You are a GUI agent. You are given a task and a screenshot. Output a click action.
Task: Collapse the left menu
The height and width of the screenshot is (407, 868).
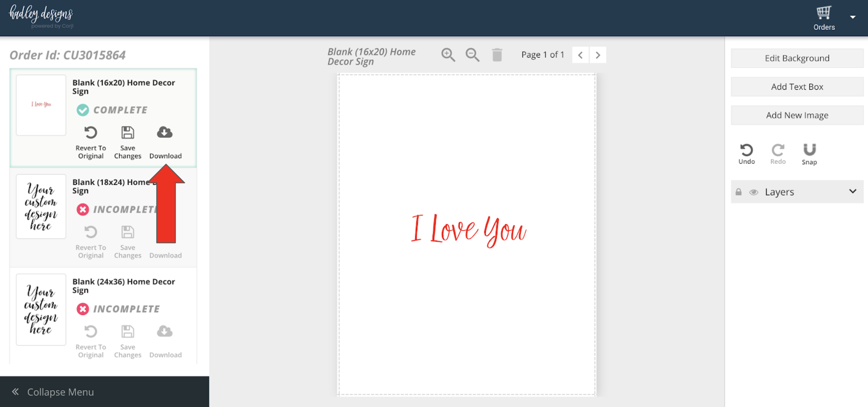[x=54, y=391]
